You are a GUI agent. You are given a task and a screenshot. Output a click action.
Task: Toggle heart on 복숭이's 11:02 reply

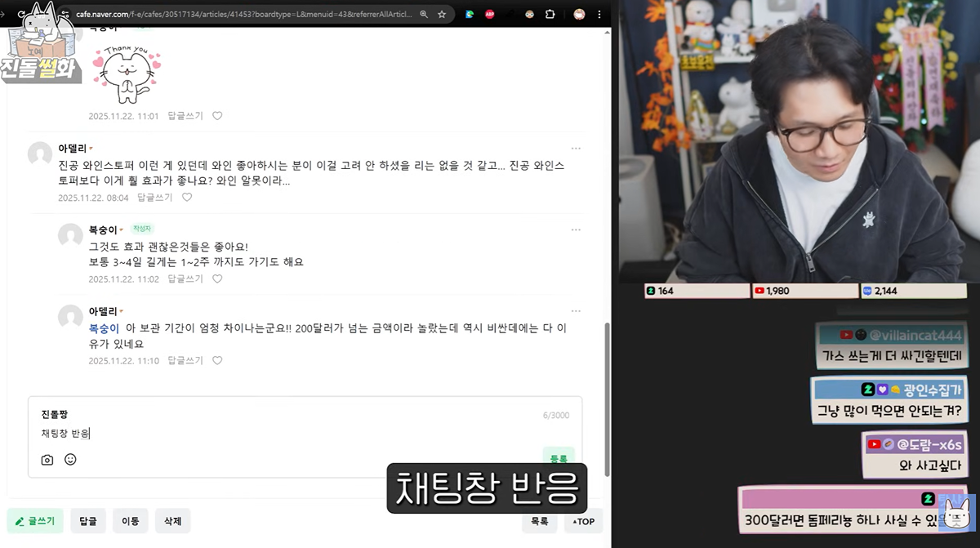coord(217,278)
